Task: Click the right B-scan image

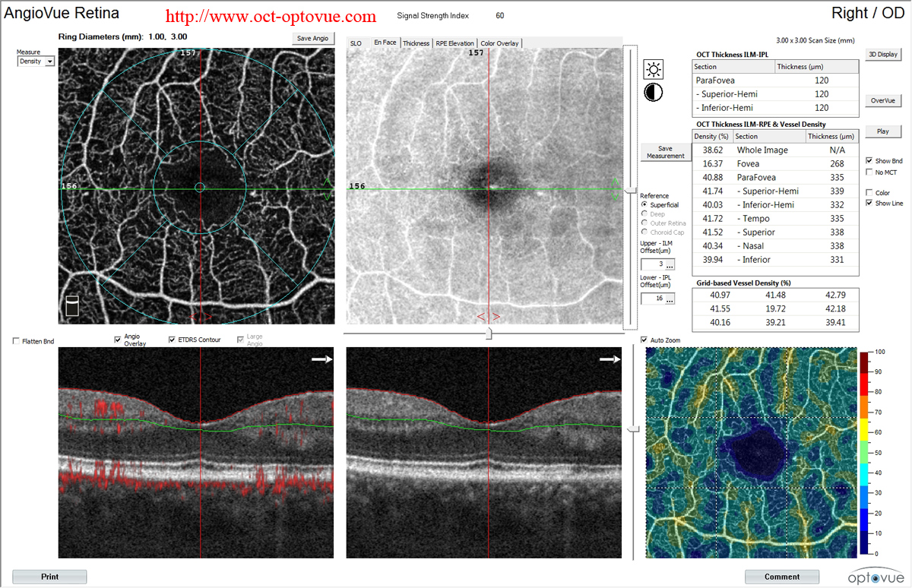Action: [484, 453]
